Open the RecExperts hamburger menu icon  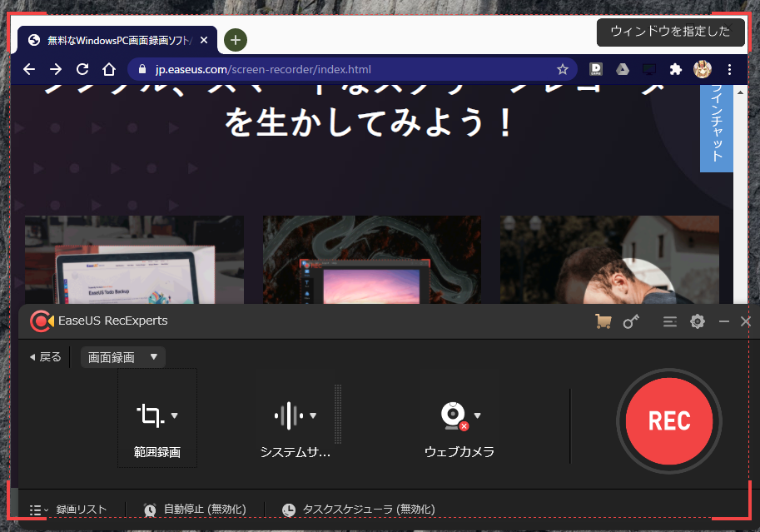670,321
